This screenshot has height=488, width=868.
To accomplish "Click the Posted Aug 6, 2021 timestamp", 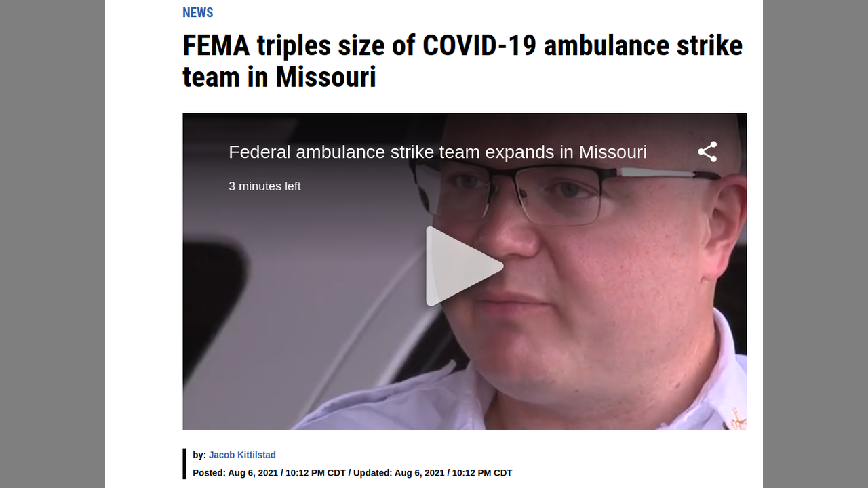I will click(269, 473).
